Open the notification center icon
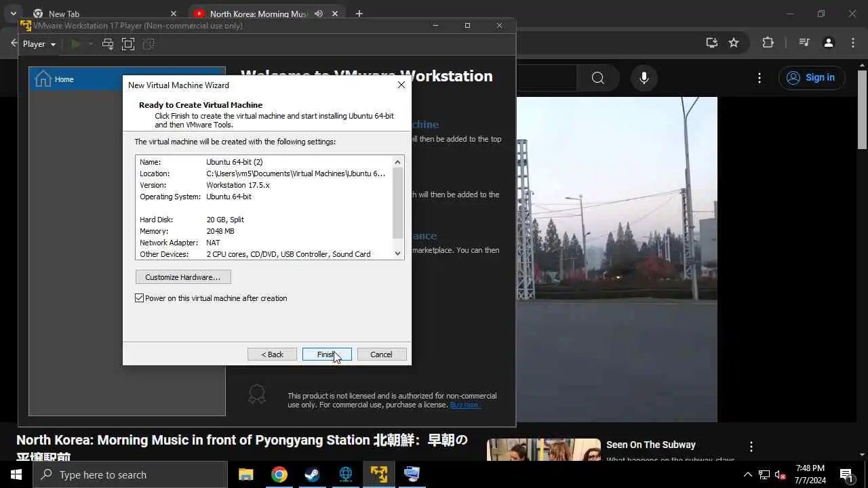This screenshot has height=488, width=868. point(846,474)
